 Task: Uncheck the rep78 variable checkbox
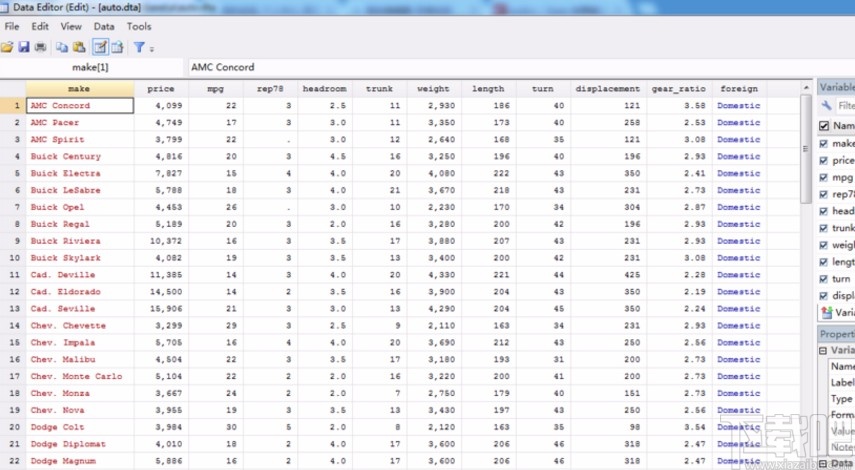point(824,194)
